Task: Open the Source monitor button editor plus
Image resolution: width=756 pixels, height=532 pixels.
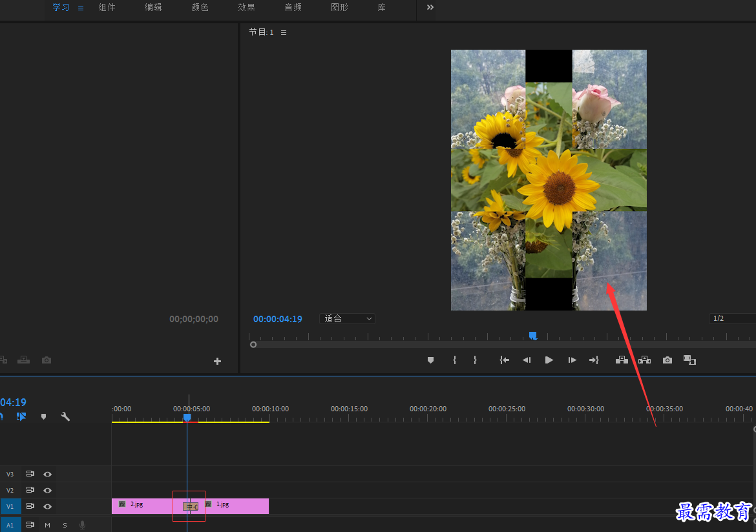Action: [x=218, y=362]
